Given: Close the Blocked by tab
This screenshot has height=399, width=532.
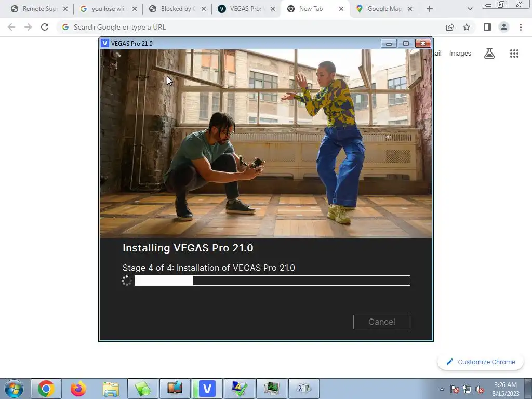Looking at the screenshot, I should [x=204, y=9].
